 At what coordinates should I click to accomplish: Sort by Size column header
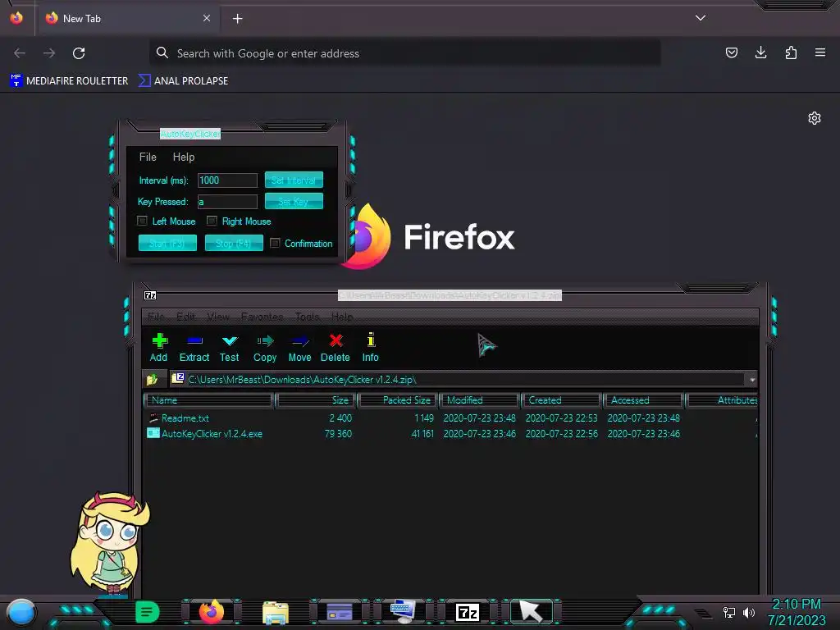click(315, 400)
